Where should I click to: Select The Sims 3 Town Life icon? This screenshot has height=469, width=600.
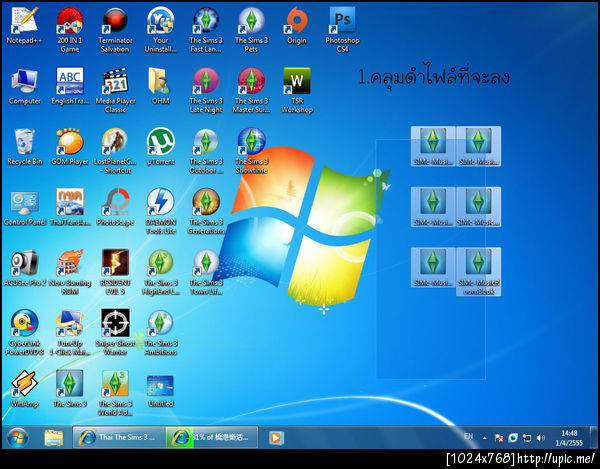tap(206, 272)
